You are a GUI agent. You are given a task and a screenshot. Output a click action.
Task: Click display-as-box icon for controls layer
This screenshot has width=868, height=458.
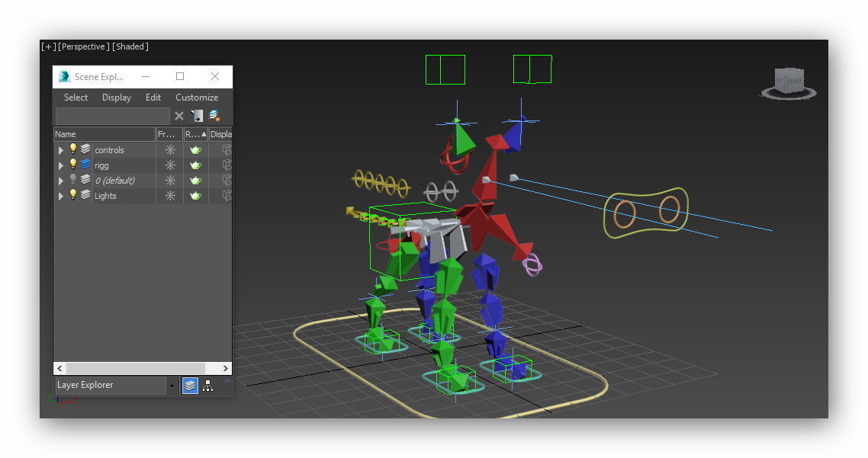tap(227, 149)
